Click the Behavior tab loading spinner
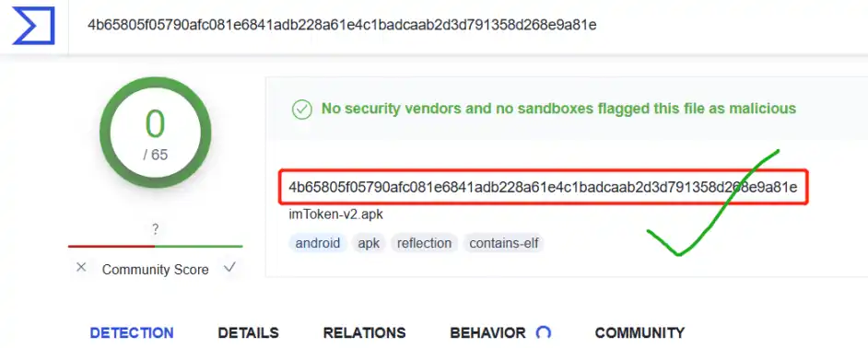 pos(544,332)
